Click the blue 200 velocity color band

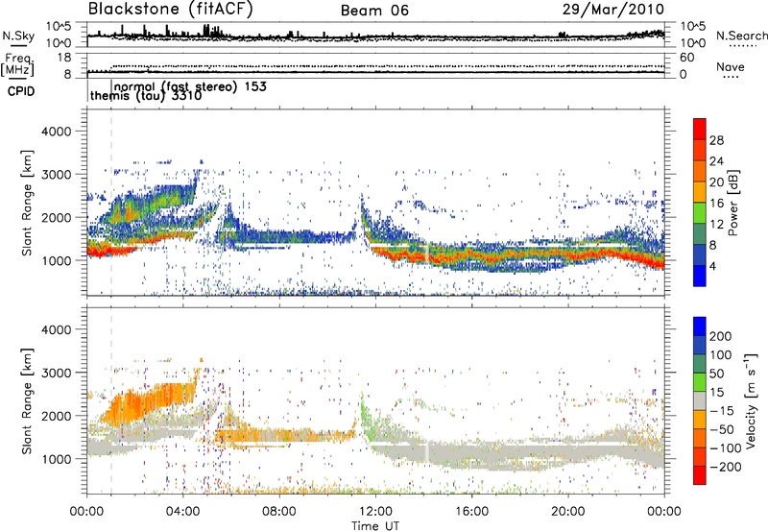[700, 326]
